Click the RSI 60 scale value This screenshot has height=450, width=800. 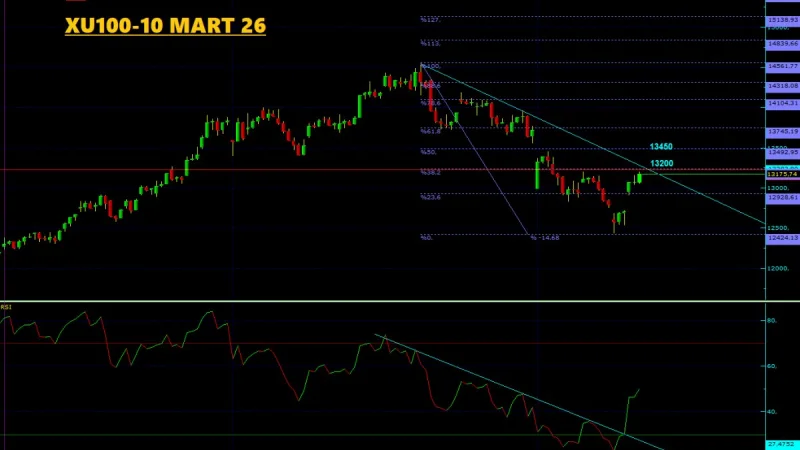[x=771, y=366]
